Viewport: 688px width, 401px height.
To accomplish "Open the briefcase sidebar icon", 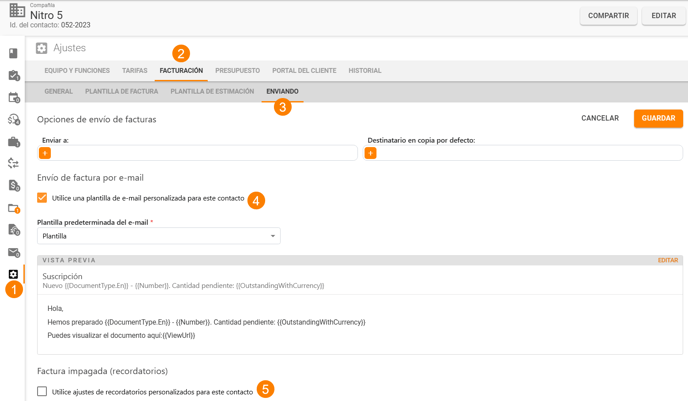I will click(x=14, y=142).
